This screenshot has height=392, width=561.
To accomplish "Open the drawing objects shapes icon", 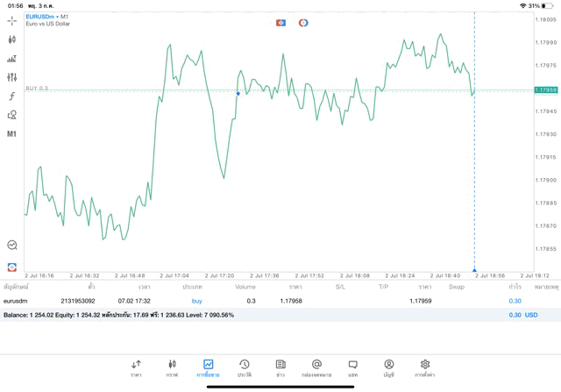I will click(12, 115).
